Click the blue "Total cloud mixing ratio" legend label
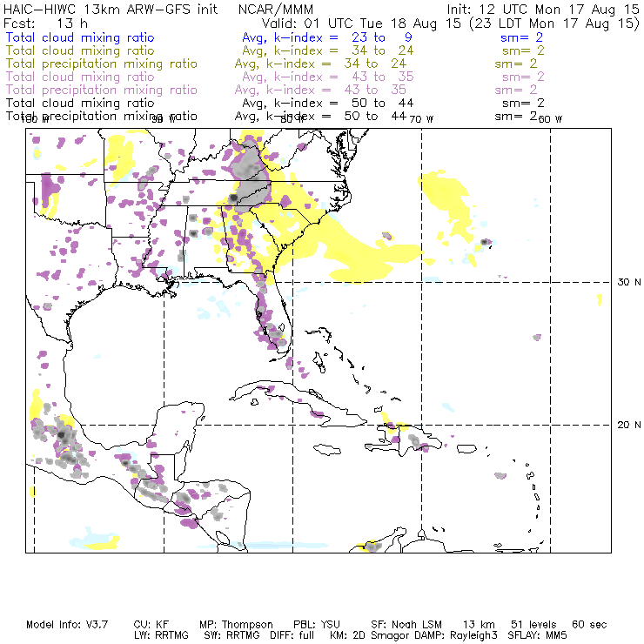This screenshot has width=644, height=644. [x=80, y=37]
